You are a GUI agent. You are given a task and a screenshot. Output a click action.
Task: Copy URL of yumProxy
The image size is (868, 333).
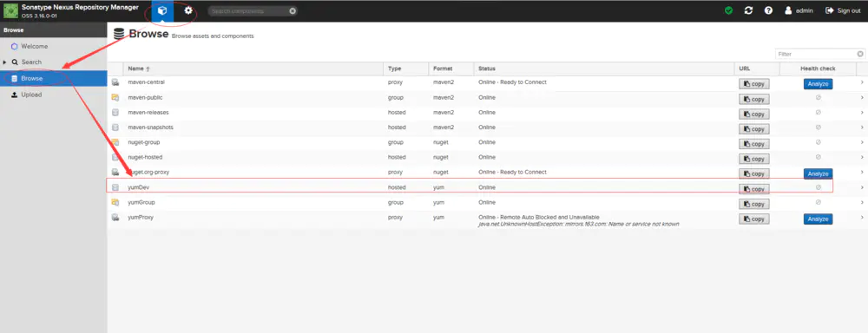[x=754, y=219]
